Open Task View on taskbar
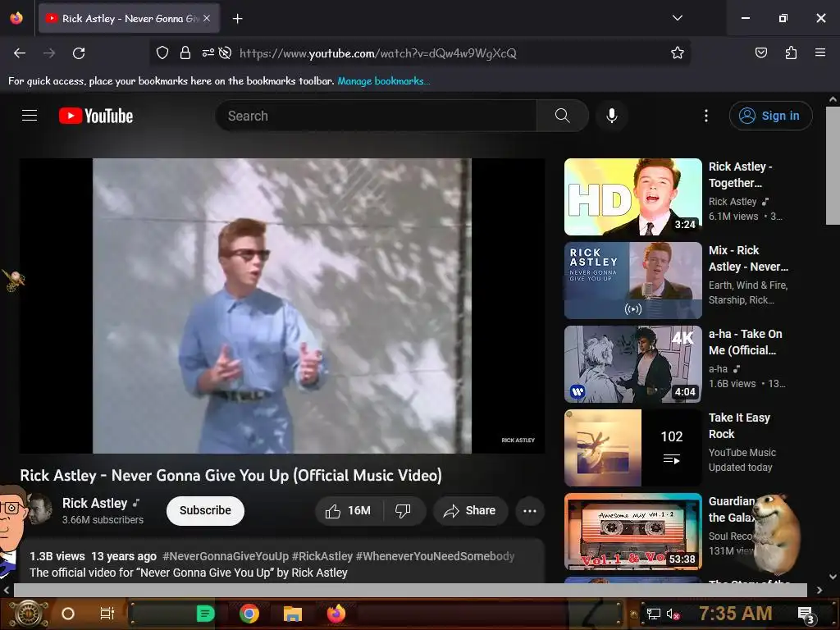The image size is (840, 630). point(107,614)
